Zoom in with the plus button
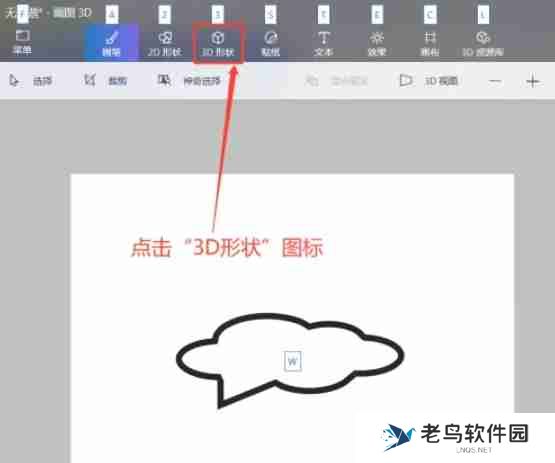Viewport: 555px width, 463px height. 533,82
